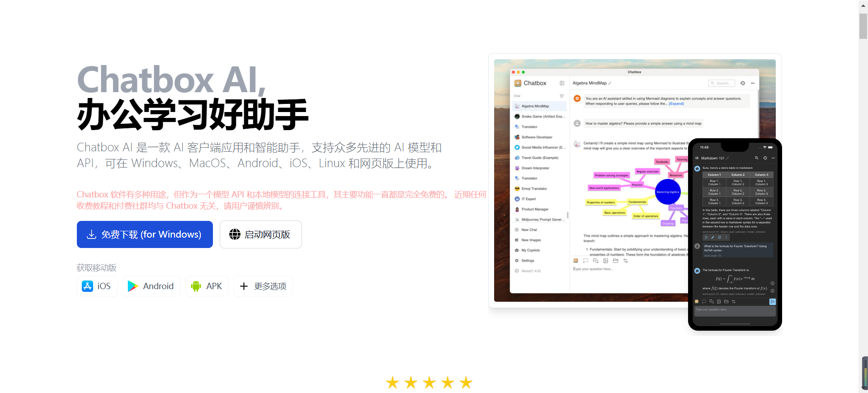Screen dimensions: 868x393
Task: Download the APK package
Action: [207, 286]
